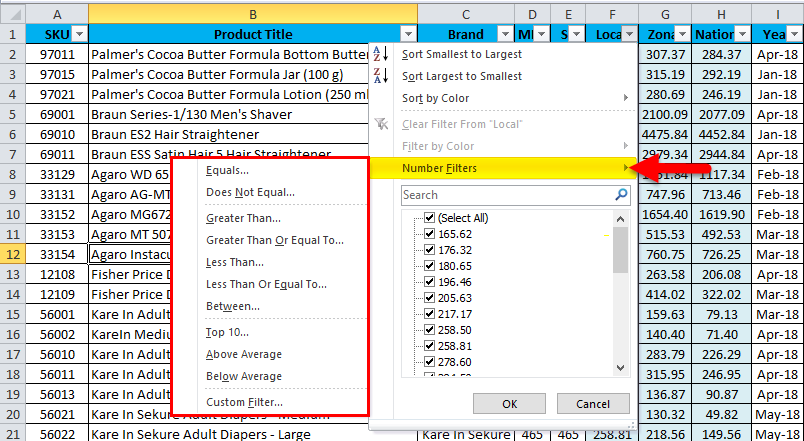Click the National value 2077.09

point(721,114)
